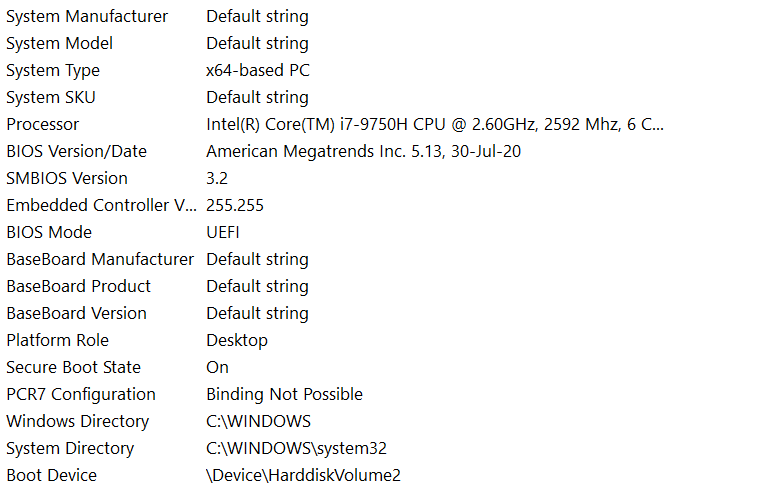This screenshot has width=763, height=490.
Task: Click the System SKU row label
Action: (x=51, y=97)
